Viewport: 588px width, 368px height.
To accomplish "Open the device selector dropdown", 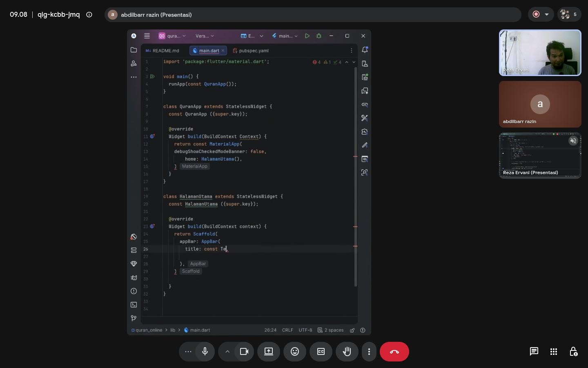I will coord(252,36).
